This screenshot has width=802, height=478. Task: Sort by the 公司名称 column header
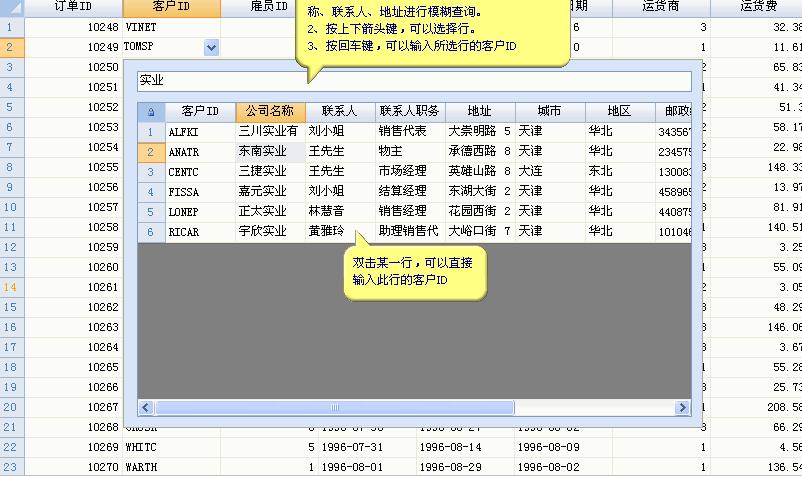tap(270, 112)
